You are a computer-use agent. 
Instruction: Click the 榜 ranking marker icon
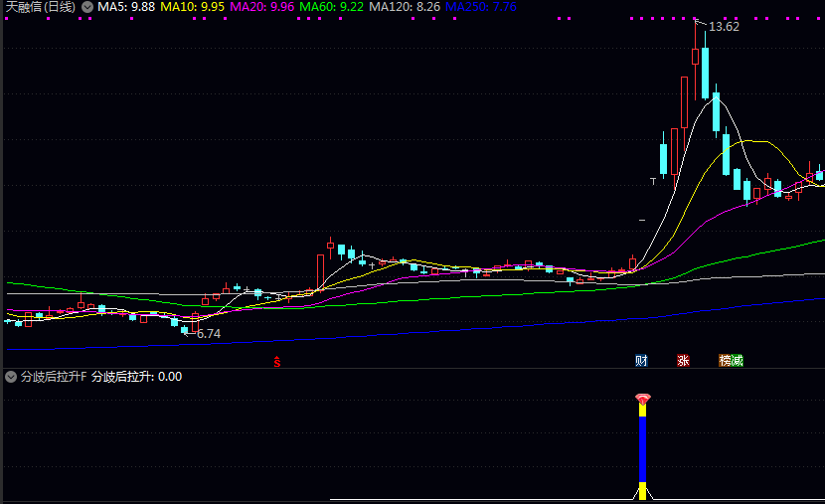(x=726, y=360)
